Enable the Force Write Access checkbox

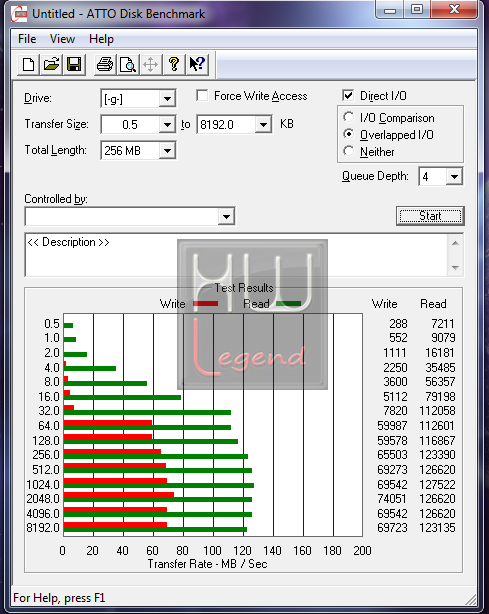[x=202, y=96]
